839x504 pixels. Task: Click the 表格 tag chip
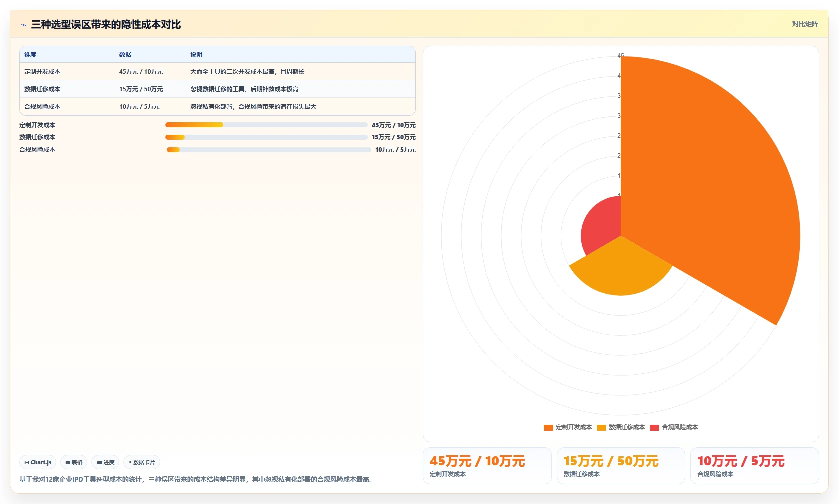(x=74, y=462)
